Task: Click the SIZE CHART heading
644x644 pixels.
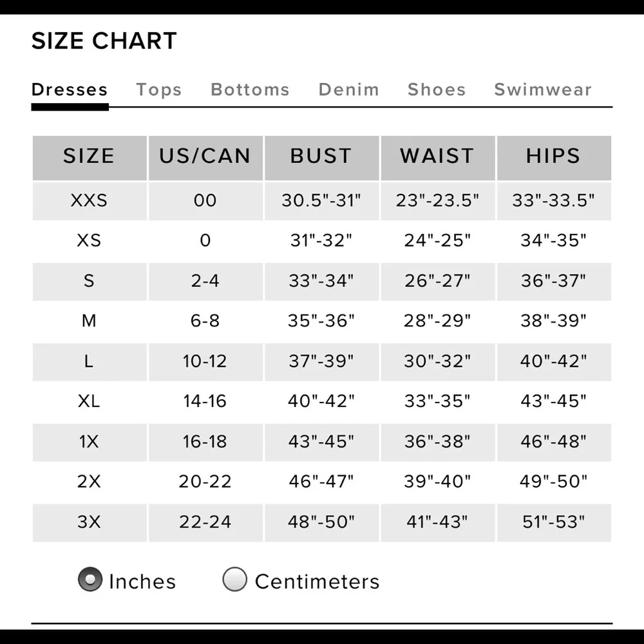Action: click(x=104, y=41)
